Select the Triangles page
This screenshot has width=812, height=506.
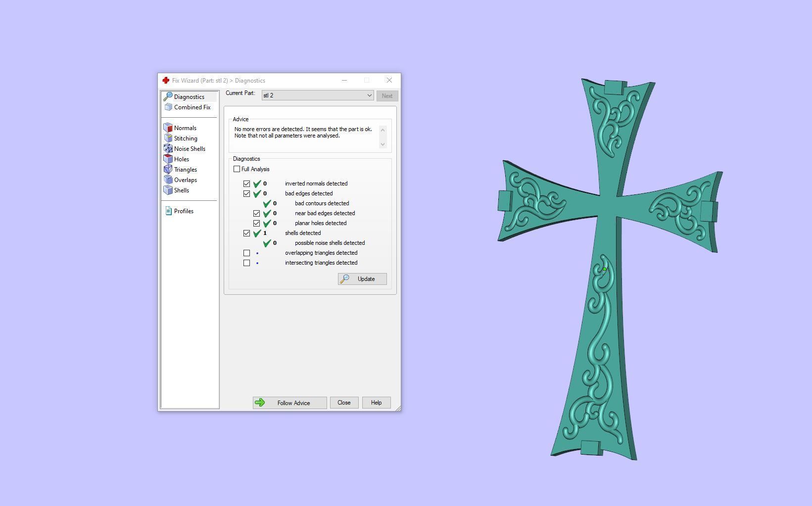click(186, 169)
